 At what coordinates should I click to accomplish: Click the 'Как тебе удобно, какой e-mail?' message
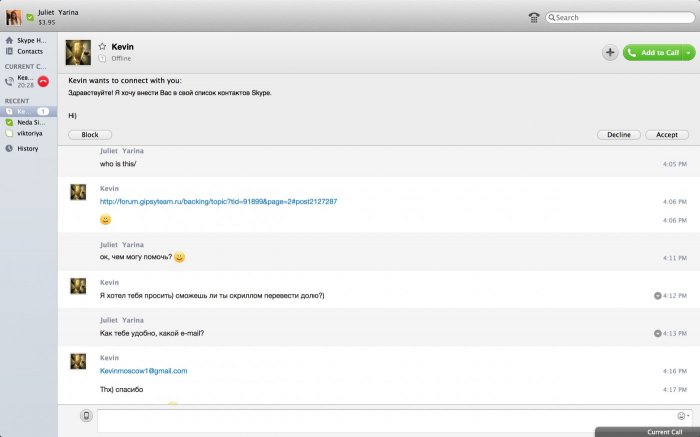[x=152, y=333]
